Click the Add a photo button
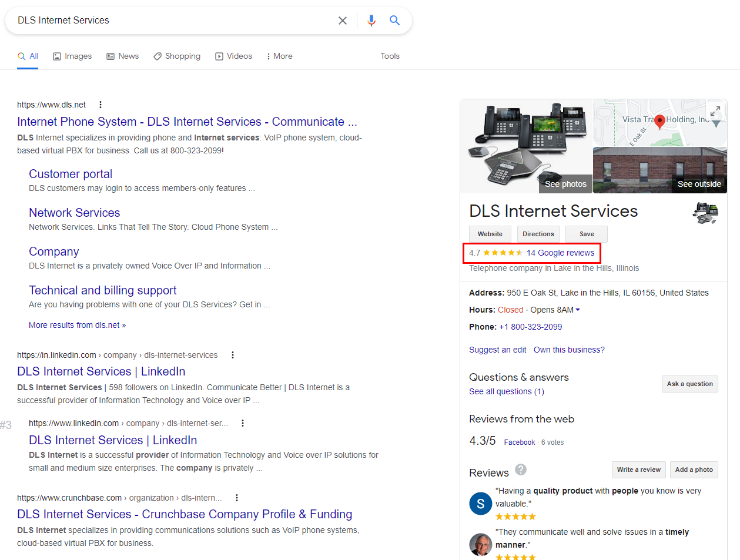 coord(694,470)
